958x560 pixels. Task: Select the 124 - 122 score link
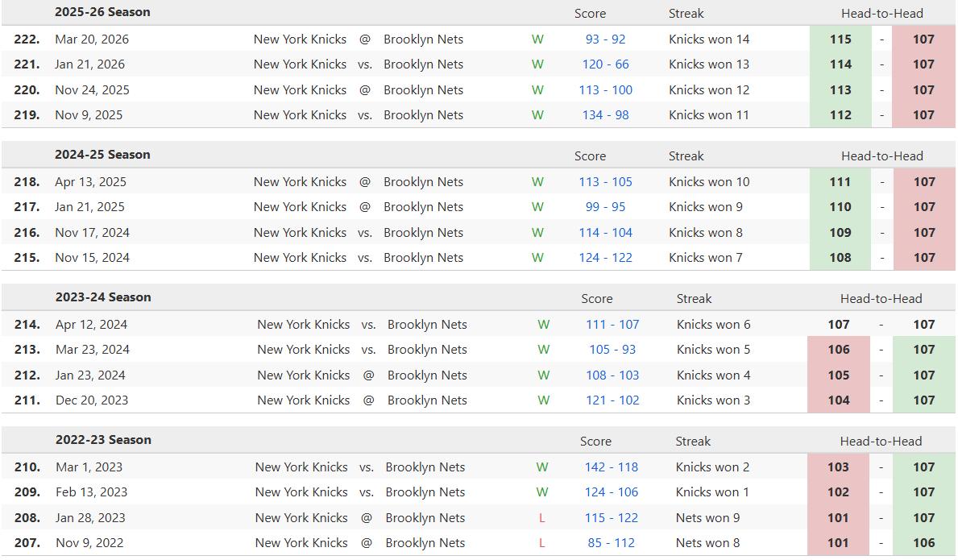click(605, 258)
